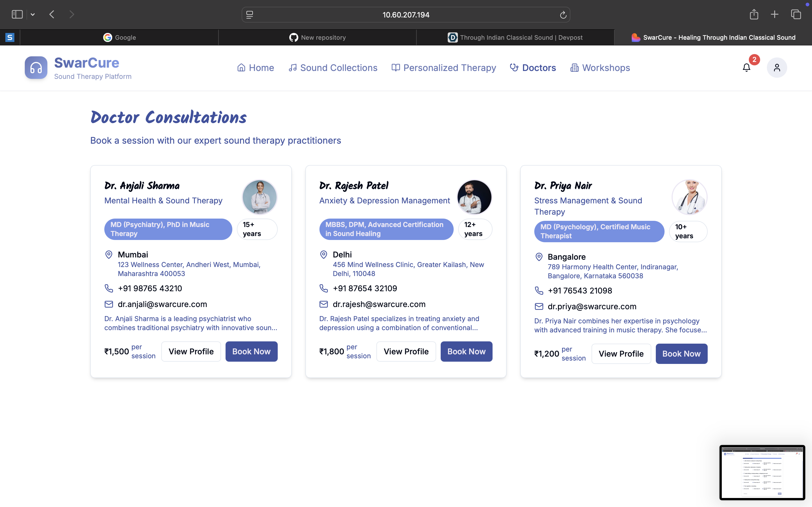Toggle the Safari sidebar icon
The image size is (812, 507).
17,14
